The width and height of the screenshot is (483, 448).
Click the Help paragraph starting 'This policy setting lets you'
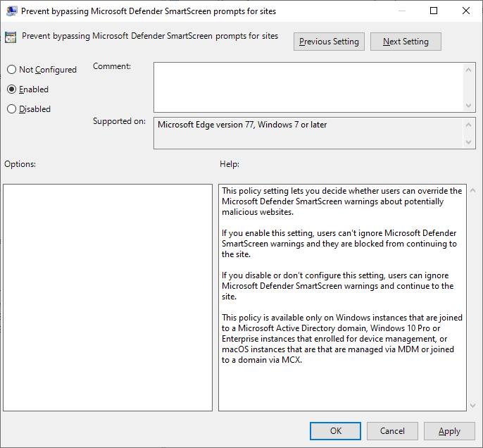pos(342,201)
